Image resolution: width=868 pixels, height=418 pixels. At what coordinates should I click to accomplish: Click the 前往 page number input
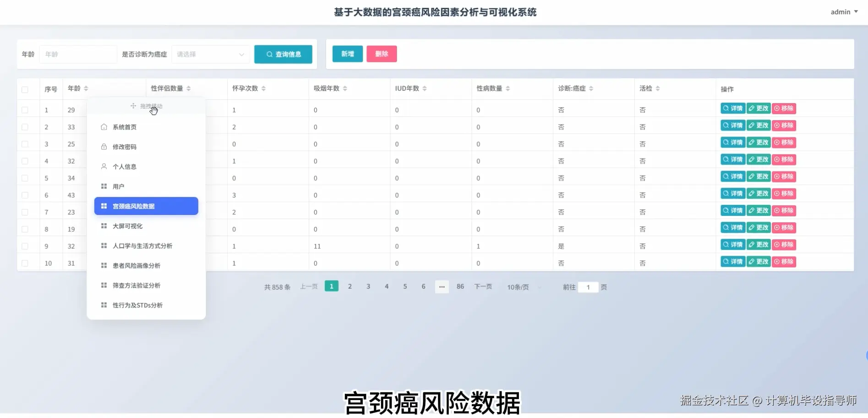588,287
